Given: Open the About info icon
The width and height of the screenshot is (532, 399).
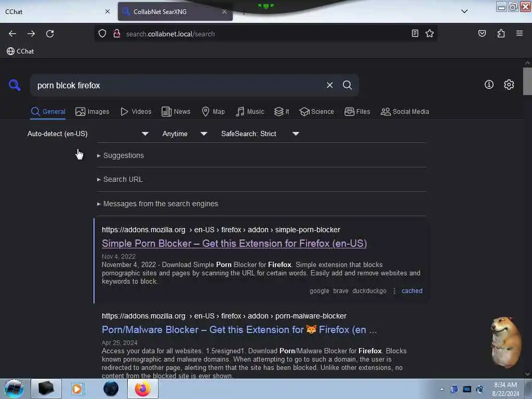Looking at the screenshot, I should 489,85.
